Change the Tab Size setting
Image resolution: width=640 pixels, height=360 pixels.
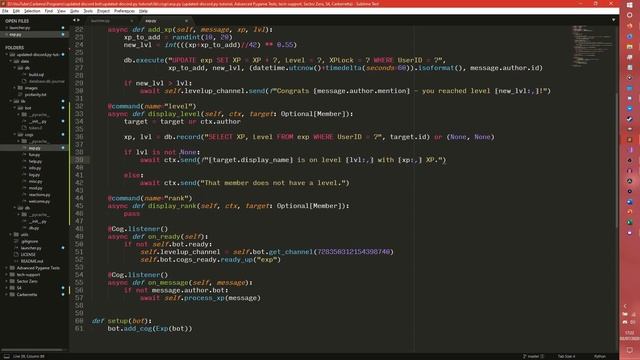[566, 356]
